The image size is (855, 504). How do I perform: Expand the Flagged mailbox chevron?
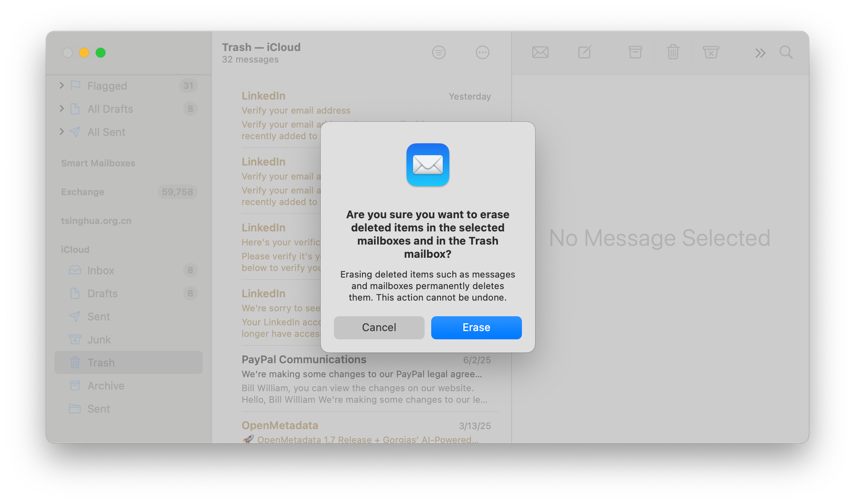tap(62, 85)
